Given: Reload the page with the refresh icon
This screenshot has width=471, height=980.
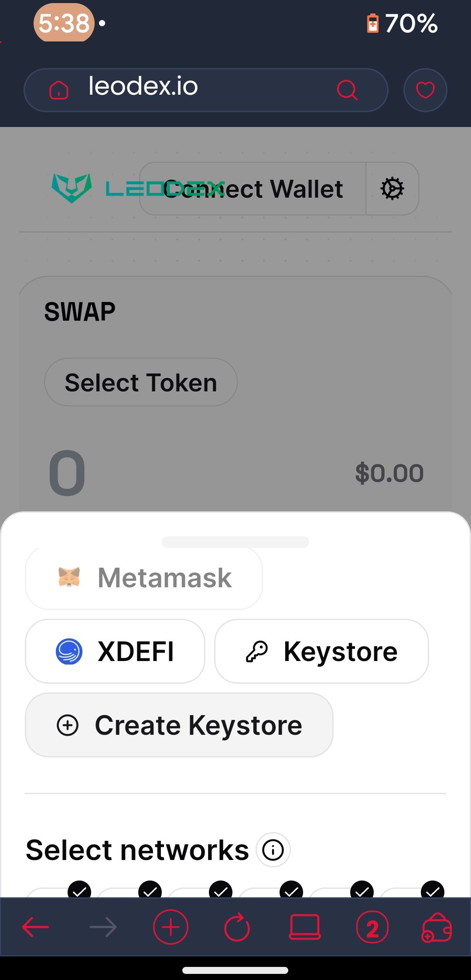Looking at the screenshot, I should point(237,927).
